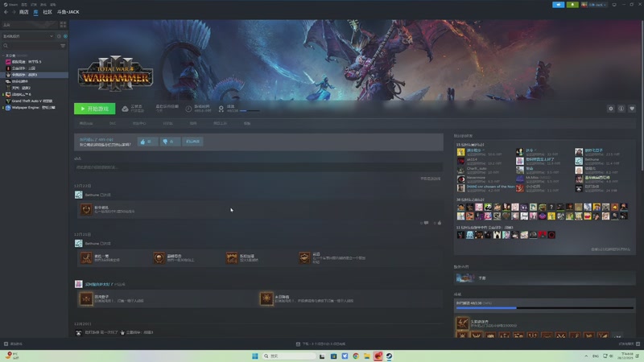
Task: Add game to favorites with heart icon
Action: click(x=632, y=109)
